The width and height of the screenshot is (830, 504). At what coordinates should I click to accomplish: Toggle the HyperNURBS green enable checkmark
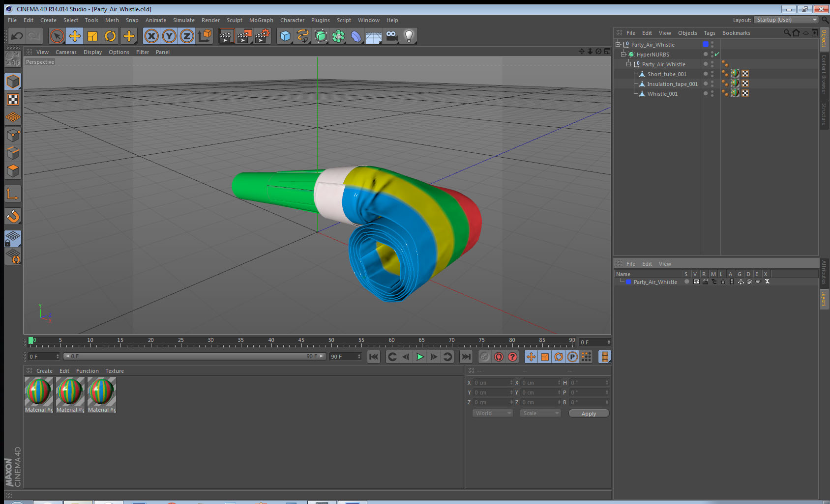[717, 54]
